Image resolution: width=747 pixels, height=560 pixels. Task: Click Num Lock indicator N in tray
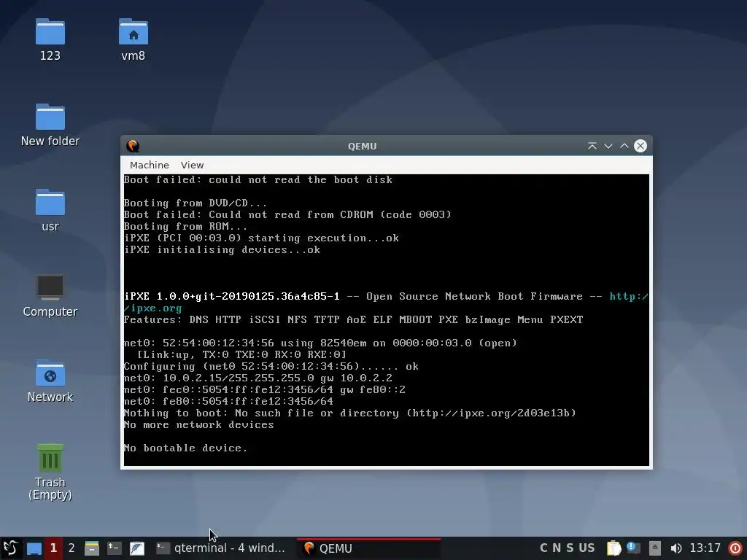pos(557,548)
